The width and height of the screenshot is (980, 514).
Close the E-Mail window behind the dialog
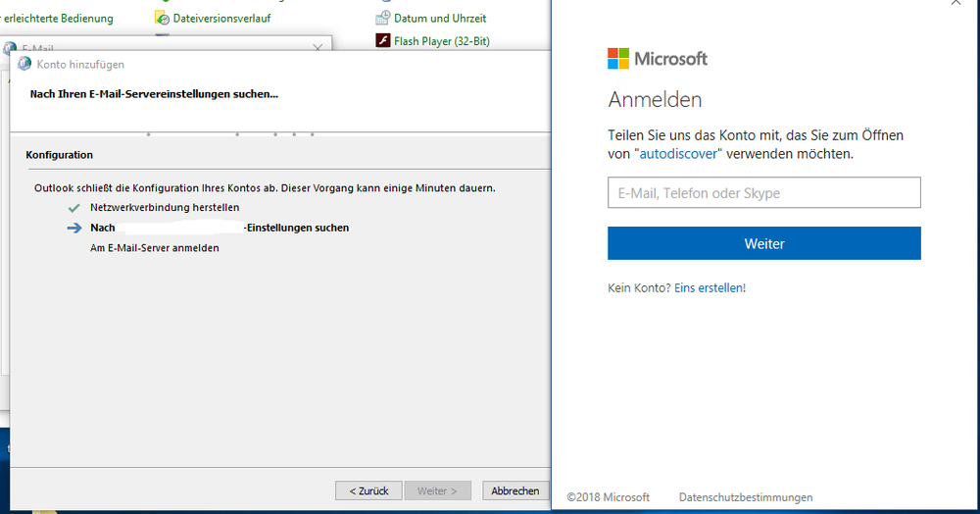point(318,47)
